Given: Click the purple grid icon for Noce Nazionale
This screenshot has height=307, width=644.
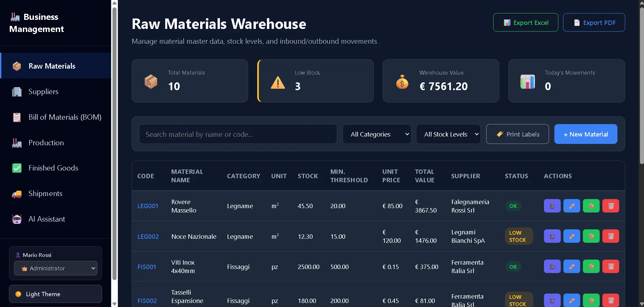Looking at the screenshot, I should (x=552, y=236).
